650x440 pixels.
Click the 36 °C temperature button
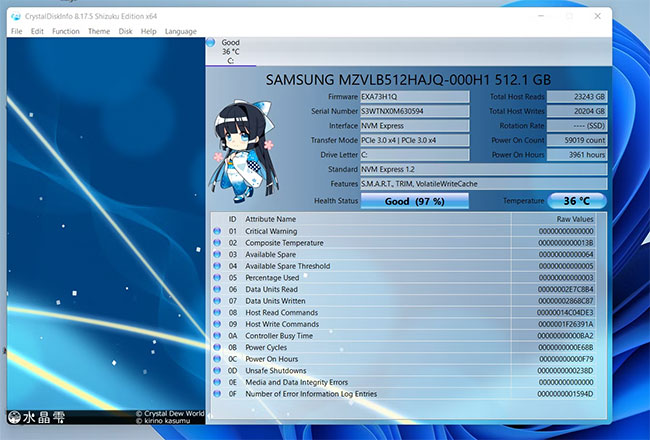coord(577,201)
